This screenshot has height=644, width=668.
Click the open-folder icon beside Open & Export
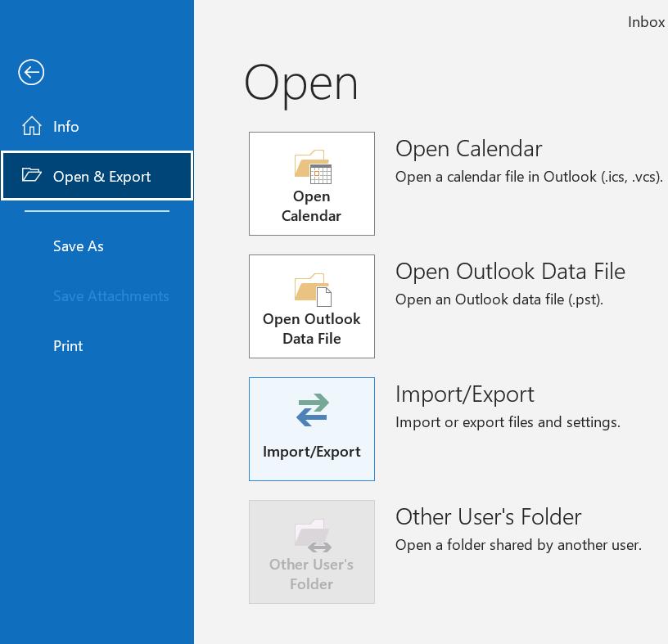(x=32, y=175)
